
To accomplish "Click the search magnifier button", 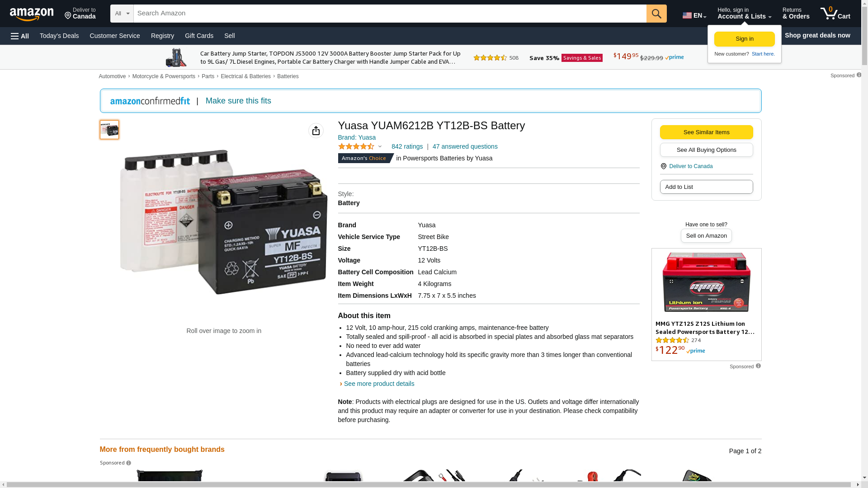I will (x=656, y=14).
